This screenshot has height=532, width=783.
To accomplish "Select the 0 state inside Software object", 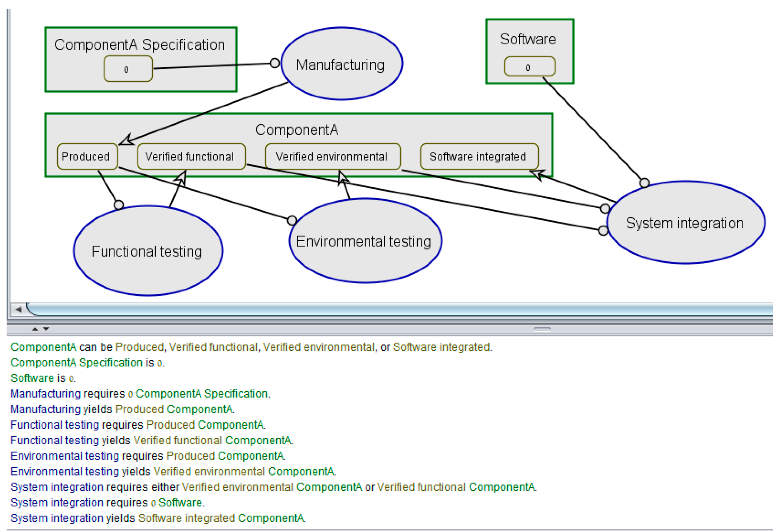I will tap(529, 67).
